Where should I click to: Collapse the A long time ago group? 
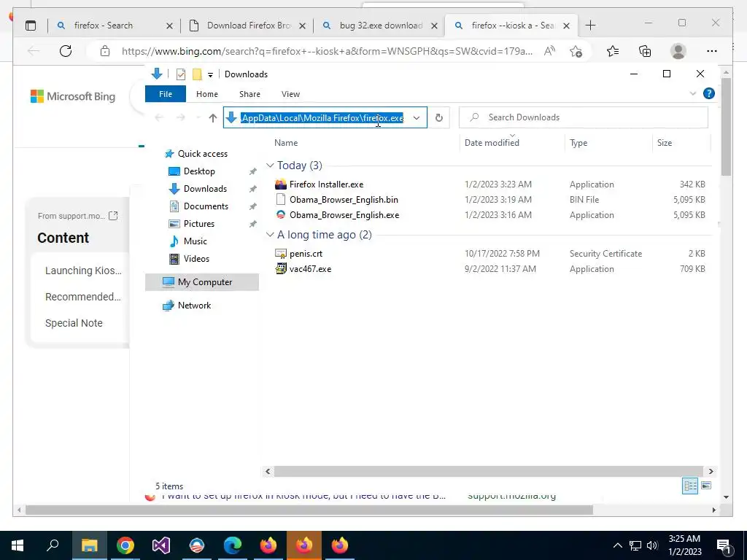click(270, 235)
